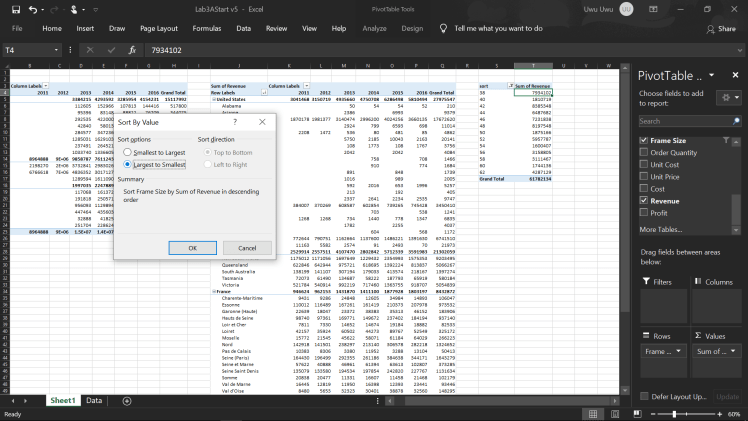Click the Insert Function fx icon
The image size is (748, 421).
click(133, 49)
